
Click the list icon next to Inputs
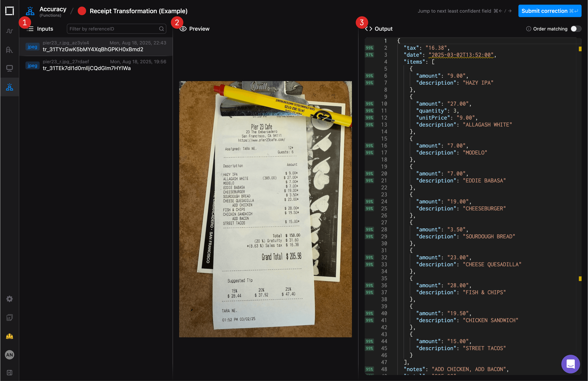click(x=30, y=29)
